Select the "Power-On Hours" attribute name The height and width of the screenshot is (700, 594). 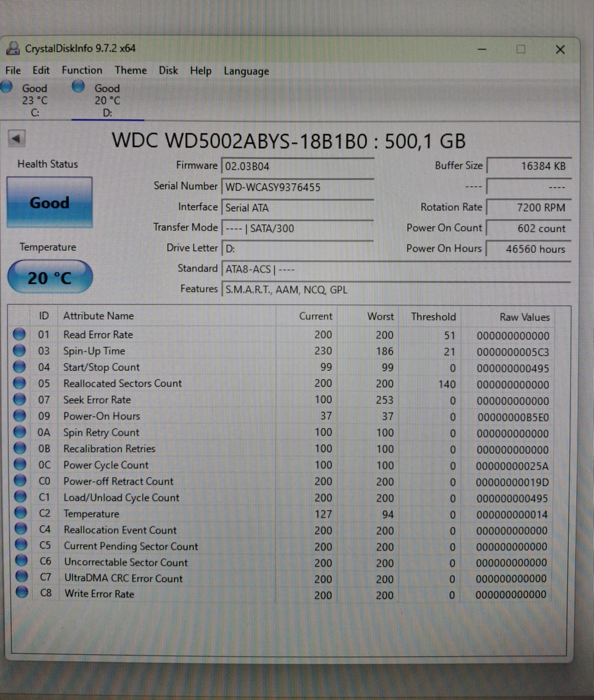pyautogui.click(x=101, y=416)
